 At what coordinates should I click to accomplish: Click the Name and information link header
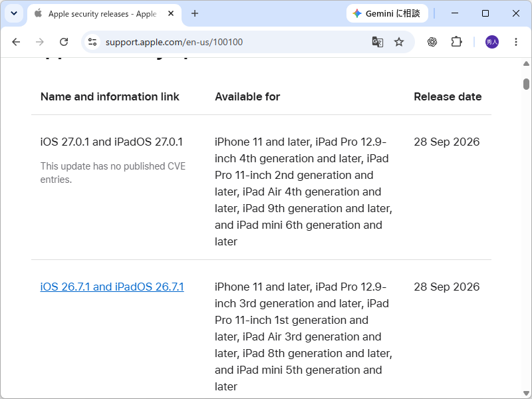[x=110, y=96]
